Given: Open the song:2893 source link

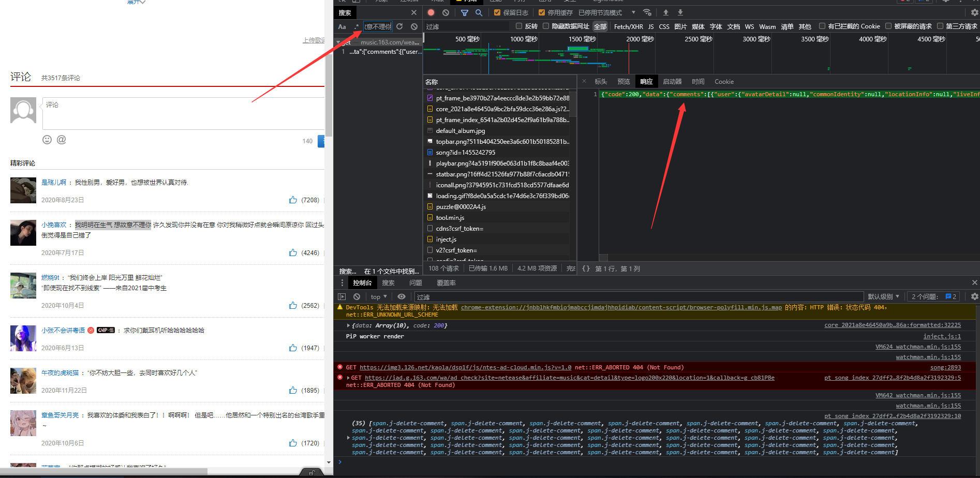Looking at the screenshot, I should click(x=945, y=367).
